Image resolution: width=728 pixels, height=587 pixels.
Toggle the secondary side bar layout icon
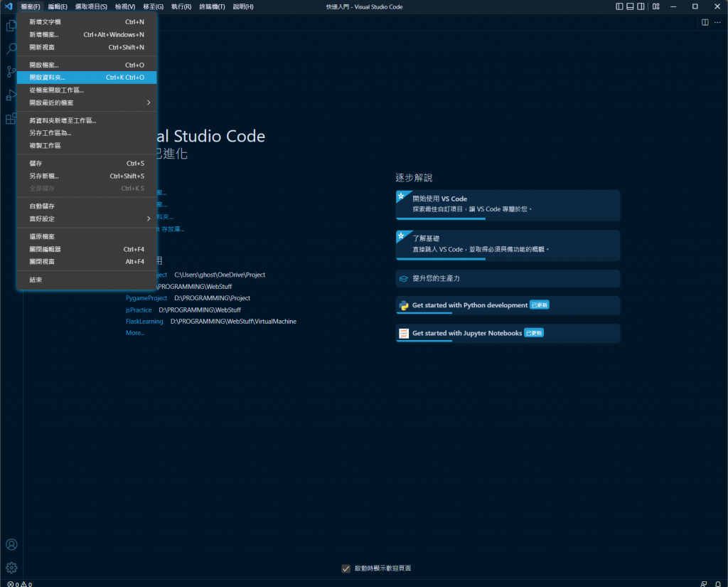(641, 6)
